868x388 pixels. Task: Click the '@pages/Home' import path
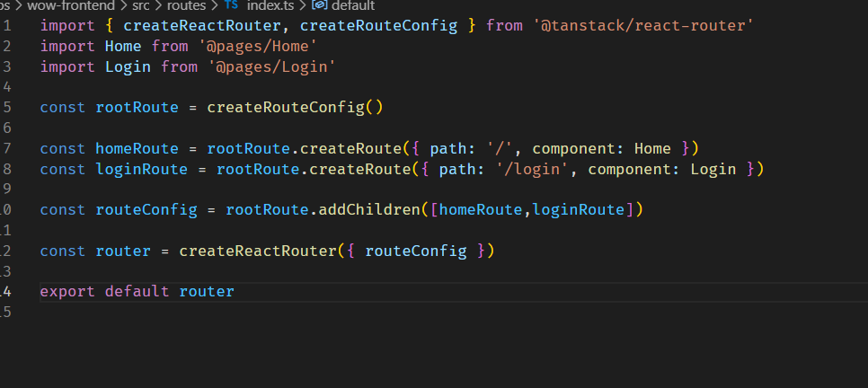[x=258, y=47]
